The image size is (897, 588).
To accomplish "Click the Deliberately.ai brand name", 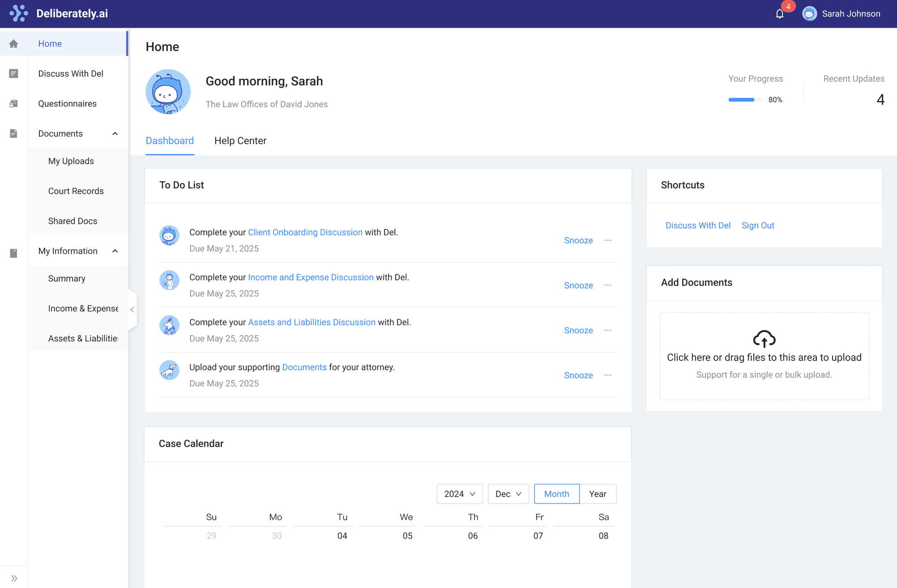I will point(72,13).
